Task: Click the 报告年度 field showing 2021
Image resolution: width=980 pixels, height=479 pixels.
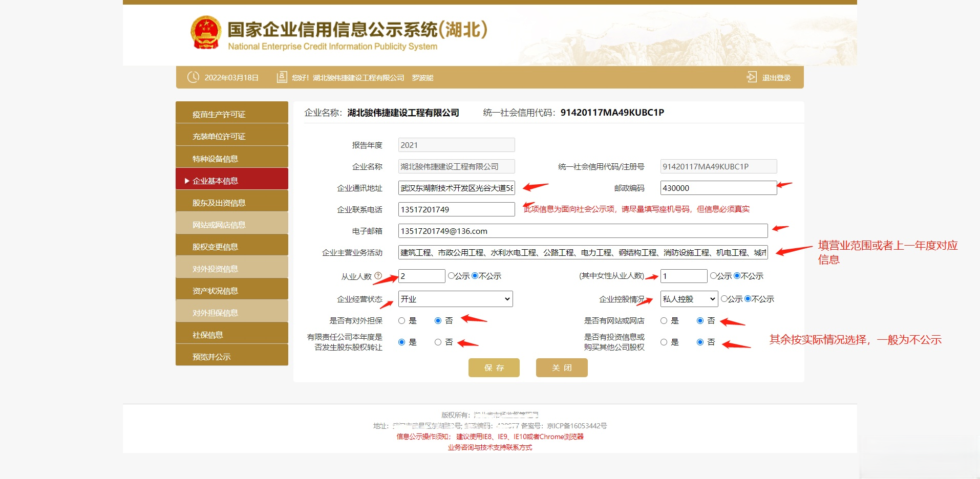Action: [x=457, y=145]
